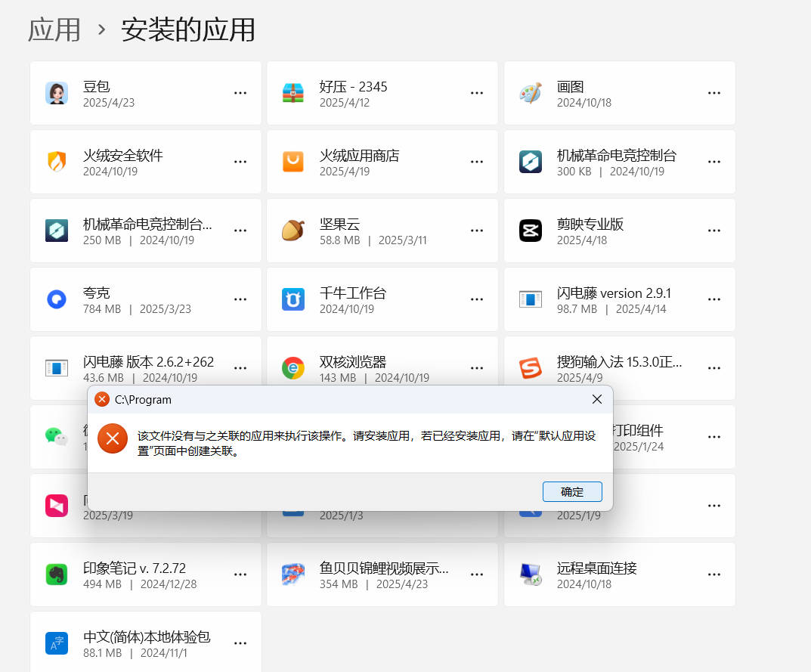Open more options for 豆包
The width and height of the screenshot is (811, 672).
240,93
